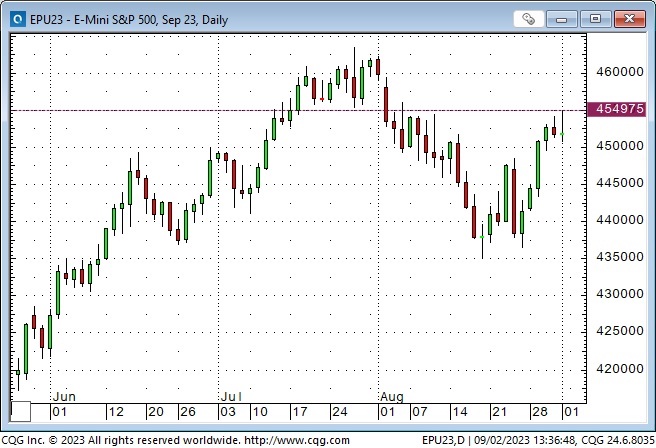The width and height of the screenshot is (656, 448).
Task: Maximize the EPU23 chart window
Action: (595, 19)
